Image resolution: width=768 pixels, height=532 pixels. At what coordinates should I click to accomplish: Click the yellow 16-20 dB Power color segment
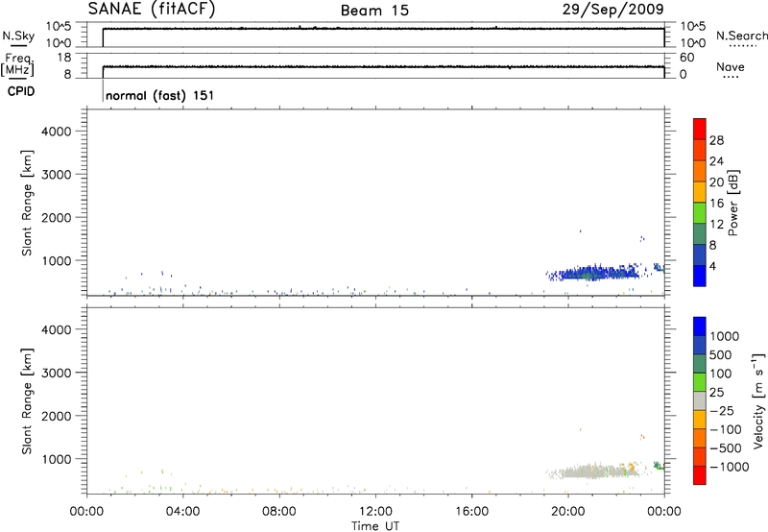(700, 192)
